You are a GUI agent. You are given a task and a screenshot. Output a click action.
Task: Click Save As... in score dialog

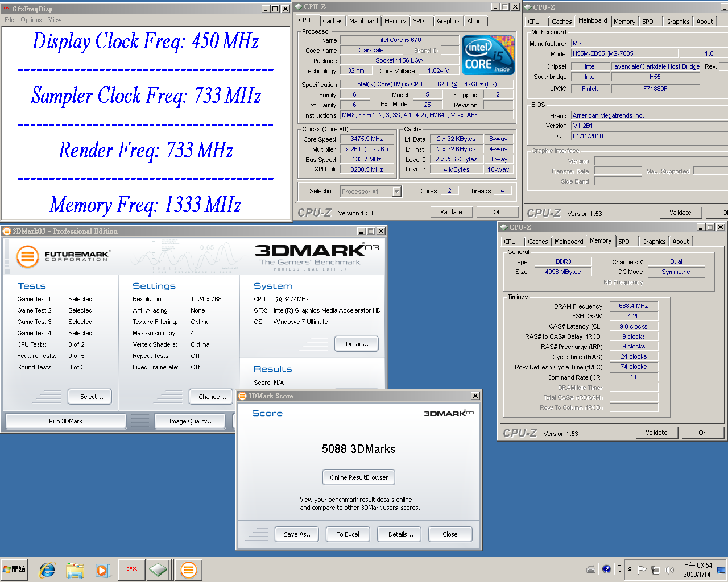pyautogui.click(x=298, y=534)
